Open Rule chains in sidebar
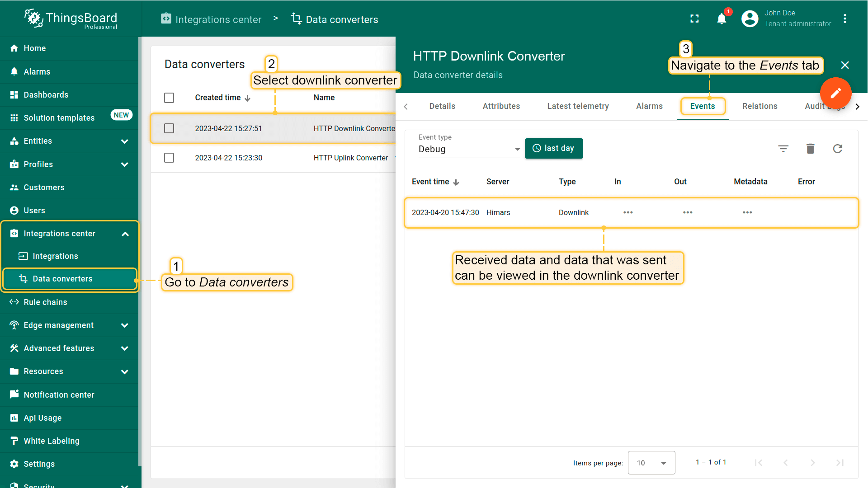Viewport: 868px width, 488px height. tap(45, 302)
